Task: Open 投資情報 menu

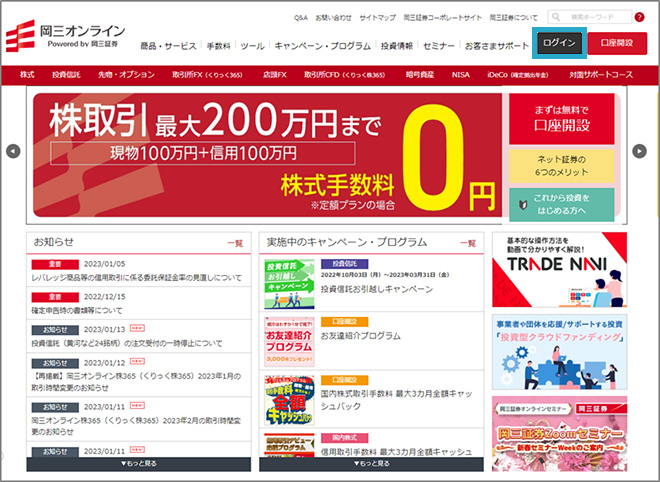Action: [x=397, y=46]
